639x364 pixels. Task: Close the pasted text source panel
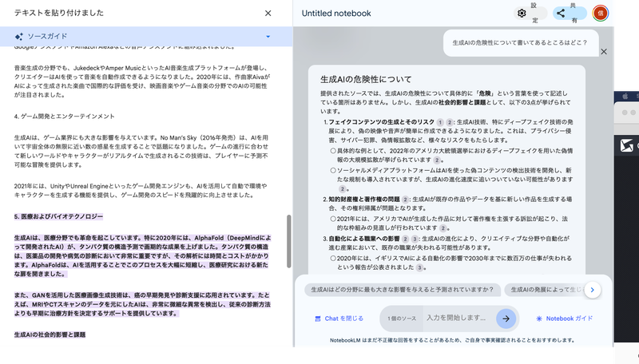click(268, 13)
